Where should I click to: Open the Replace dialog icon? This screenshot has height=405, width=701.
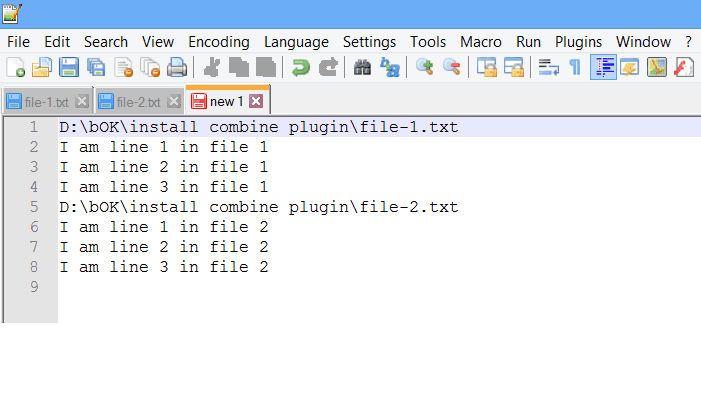(x=389, y=68)
